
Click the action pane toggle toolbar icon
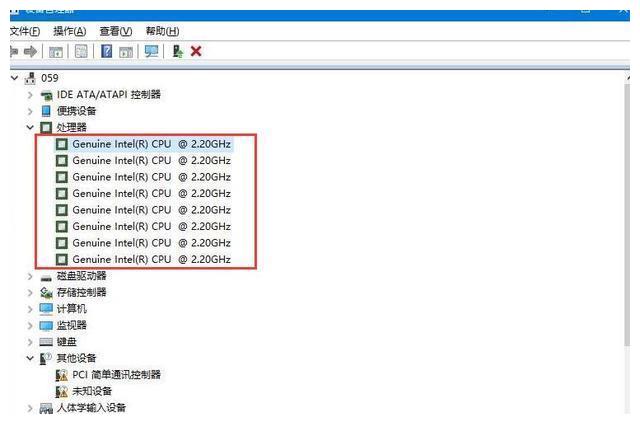point(126,52)
